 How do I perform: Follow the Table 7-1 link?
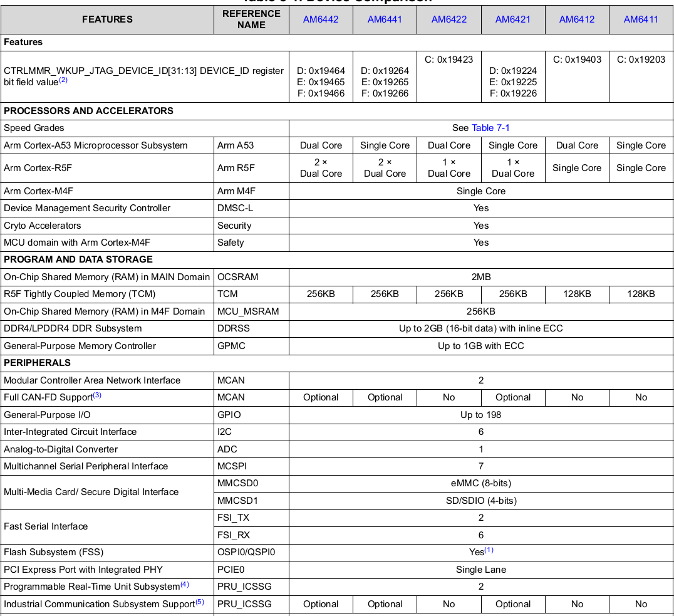[x=490, y=128]
